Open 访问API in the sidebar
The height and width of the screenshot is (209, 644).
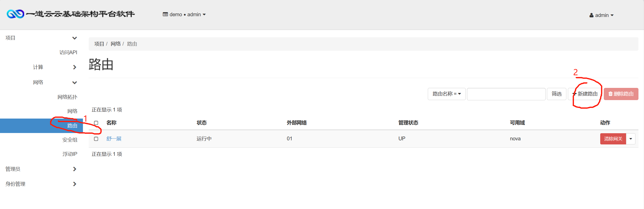(x=68, y=52)
